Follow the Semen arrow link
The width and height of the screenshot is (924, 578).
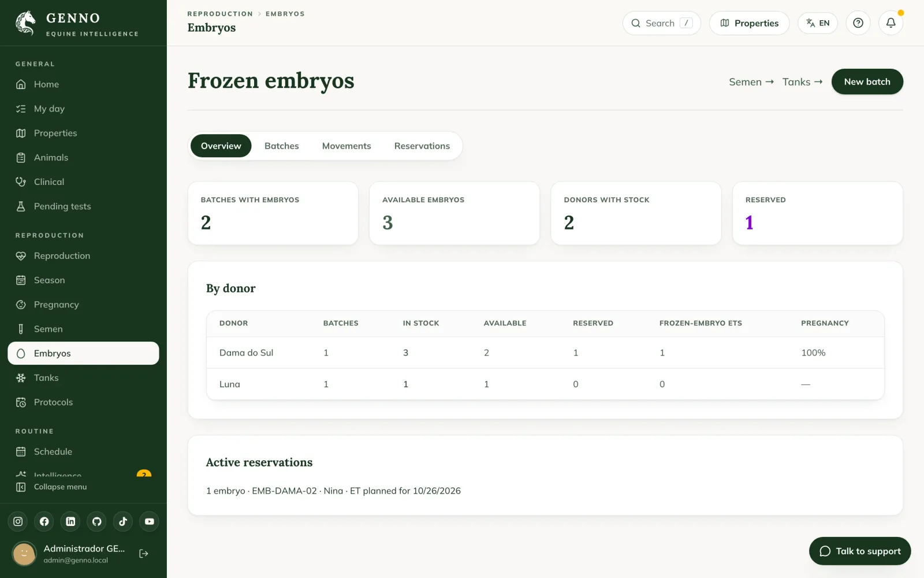(x=751, y=82)
